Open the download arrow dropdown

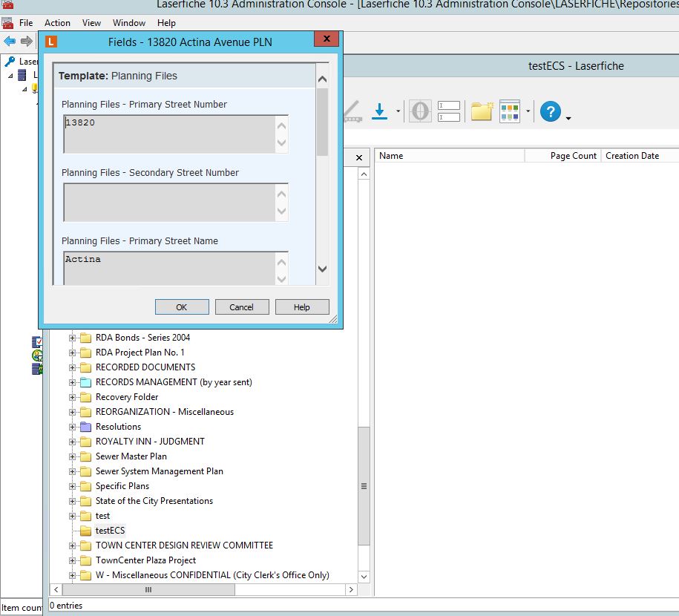pyautogui.click(x=398, y=111)
